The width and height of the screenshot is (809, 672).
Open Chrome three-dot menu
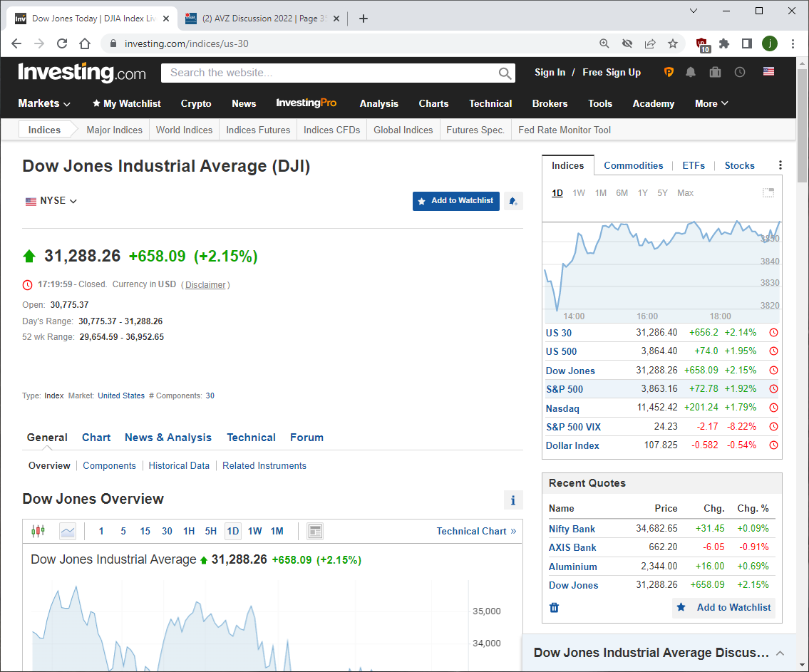coord(793,44)
